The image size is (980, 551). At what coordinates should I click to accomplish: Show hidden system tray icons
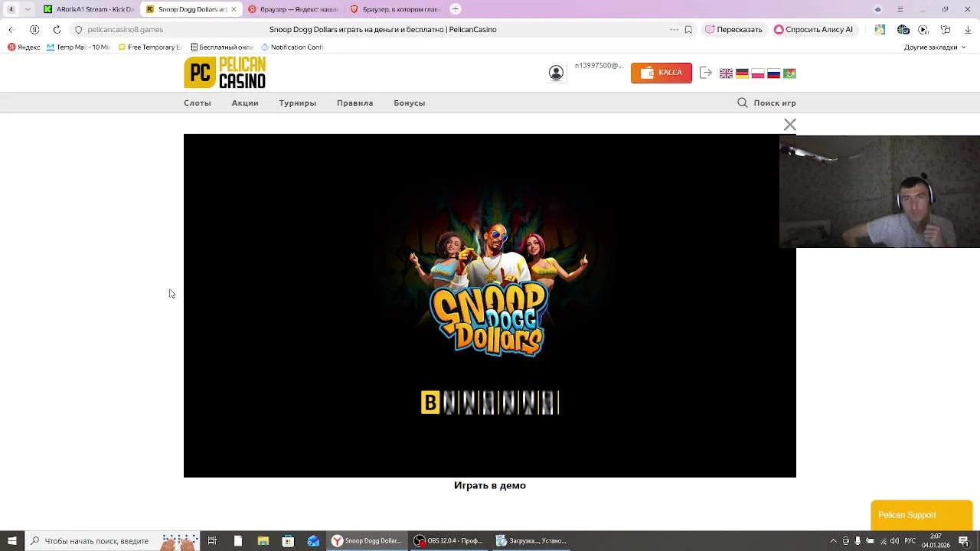pos(833,541)
